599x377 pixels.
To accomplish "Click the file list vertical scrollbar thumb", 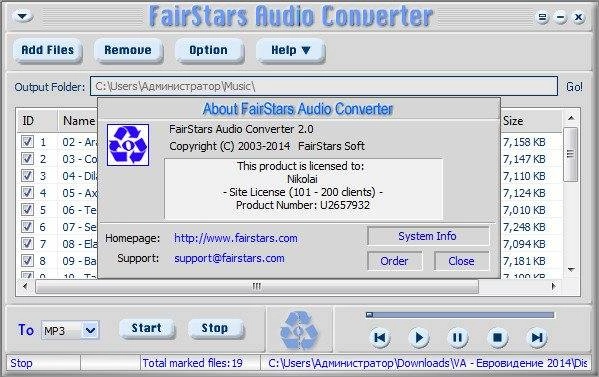I will coord(571,154).
